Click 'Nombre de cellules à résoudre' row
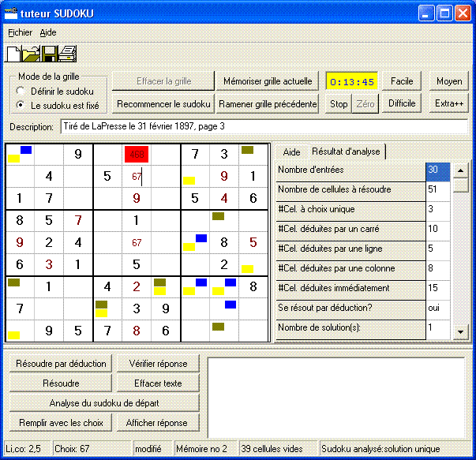The image size is (476, 460). 363,192
